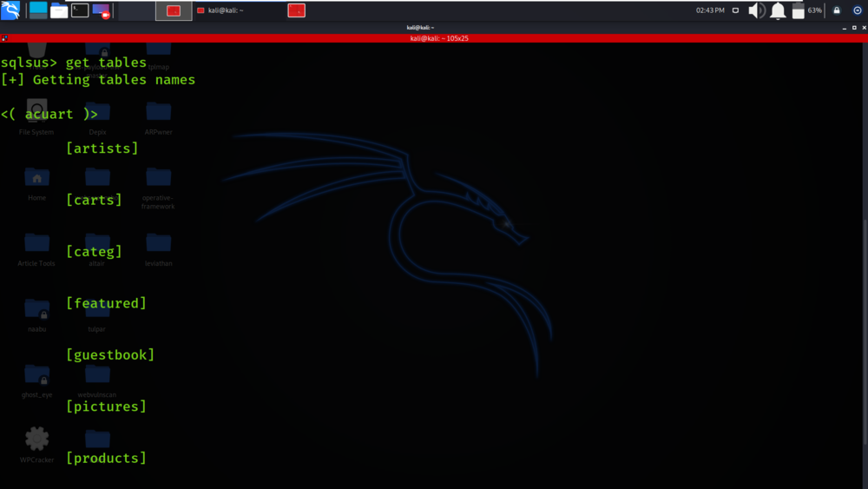Click the [categ] table name
This screenshot has width=868, height=489.
tap(94, 251)
